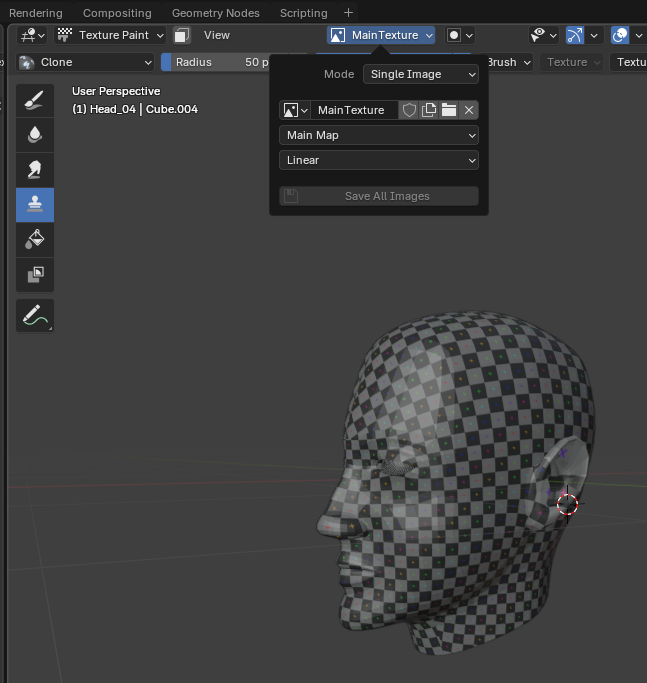This screenshot has width=647, height=683.
Task: Open the Texture Paint mode dropdown
Action: [110, 35]
